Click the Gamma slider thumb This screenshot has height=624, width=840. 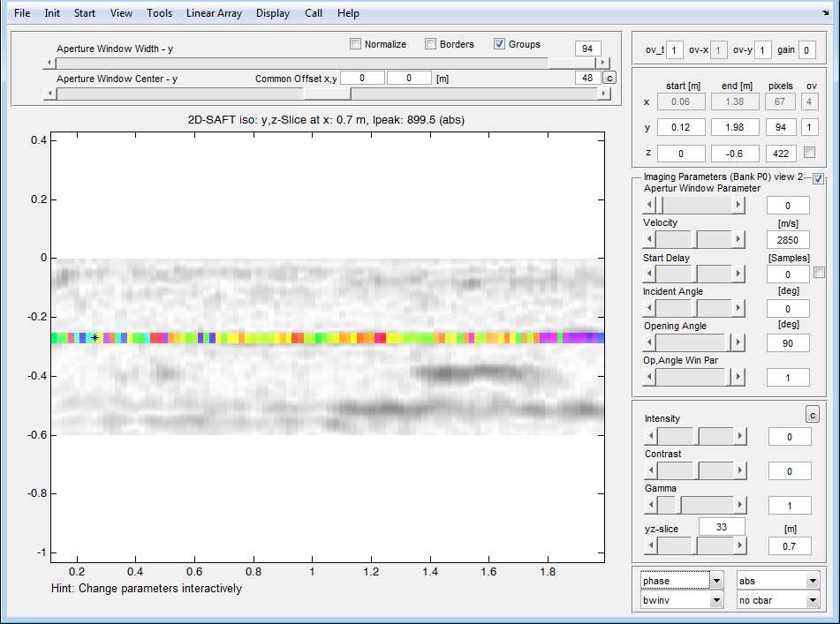(678, 505)
